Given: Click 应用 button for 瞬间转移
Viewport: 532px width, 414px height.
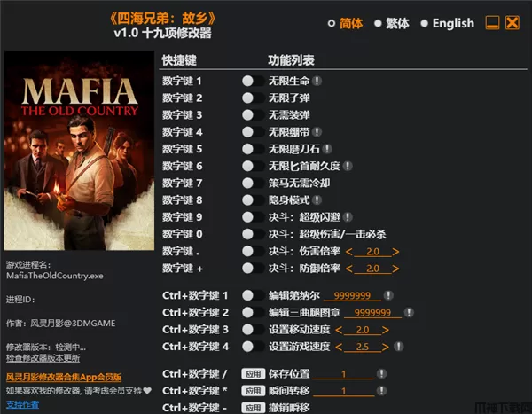Looking at the screenshot, I should [x=253, y=391].
